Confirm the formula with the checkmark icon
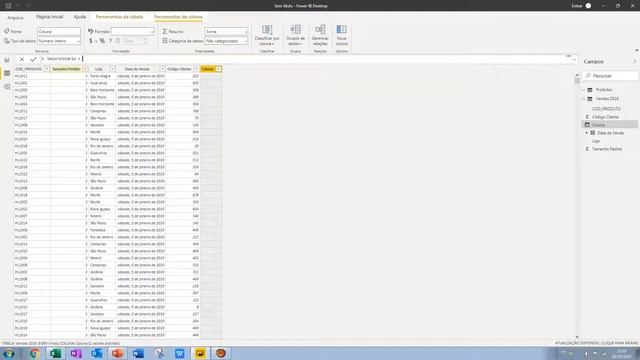Viewport: 640px width, 360px height. [x=33, y=59]
